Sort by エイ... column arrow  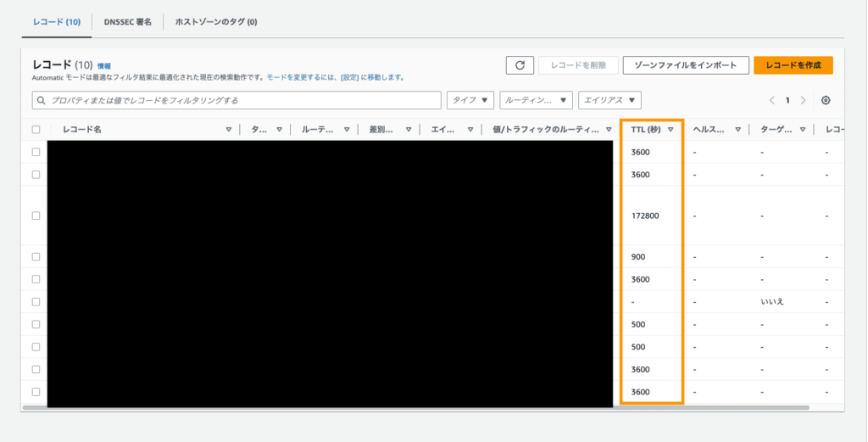tap(470, 130)
